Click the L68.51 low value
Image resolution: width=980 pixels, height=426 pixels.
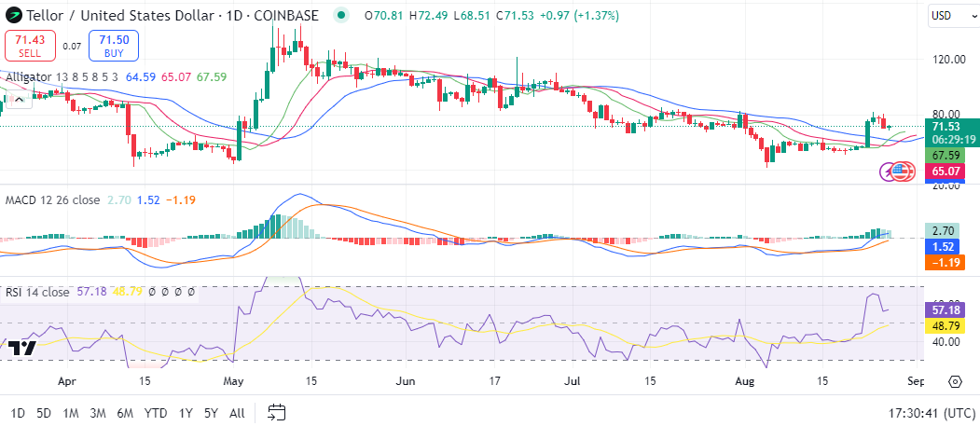click(473, 15)
